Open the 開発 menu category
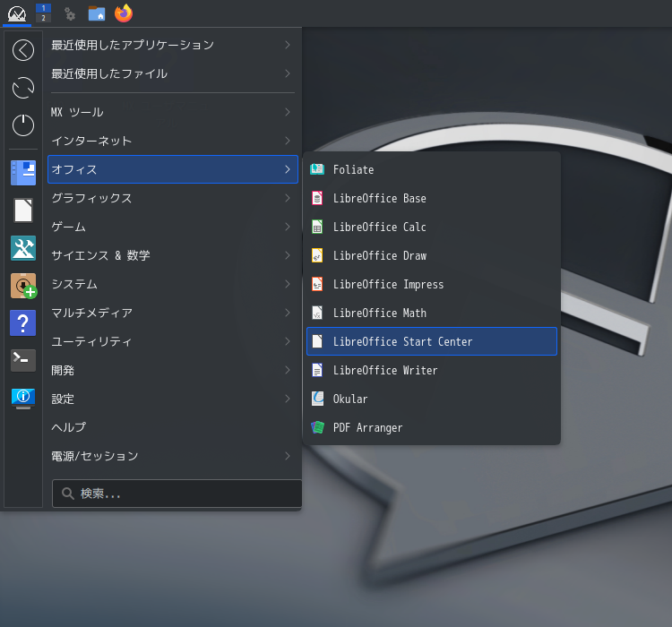 pyautogui.click(x=173, y=370)
